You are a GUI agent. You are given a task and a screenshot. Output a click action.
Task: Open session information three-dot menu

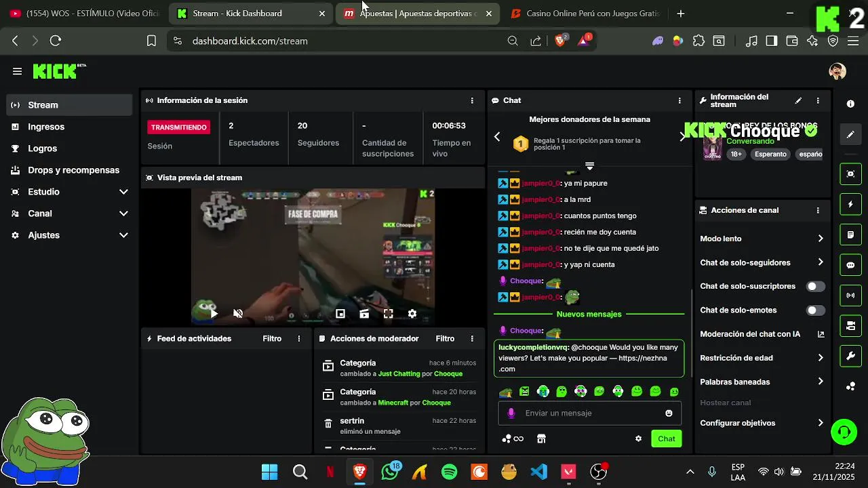[x=472, y=100]
